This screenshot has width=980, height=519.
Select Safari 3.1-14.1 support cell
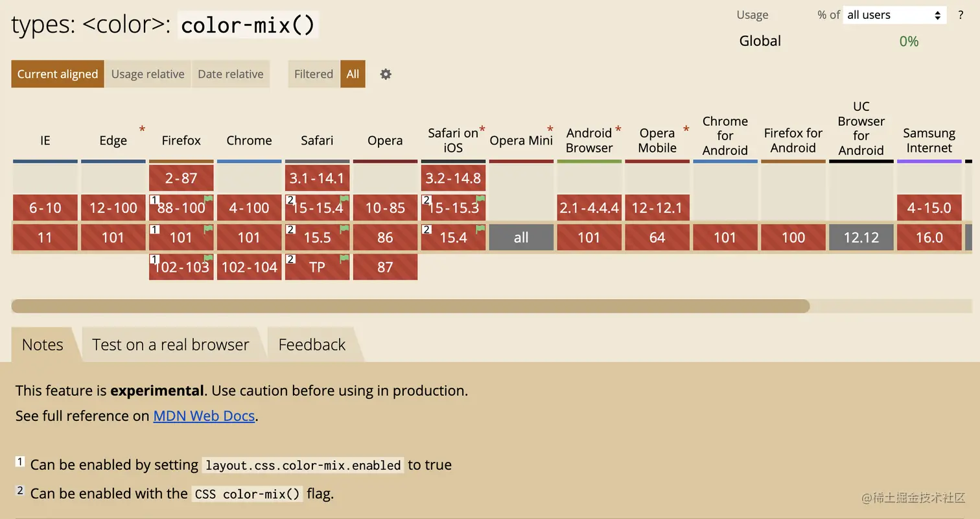pyautogui.click(x=317, y=178)
